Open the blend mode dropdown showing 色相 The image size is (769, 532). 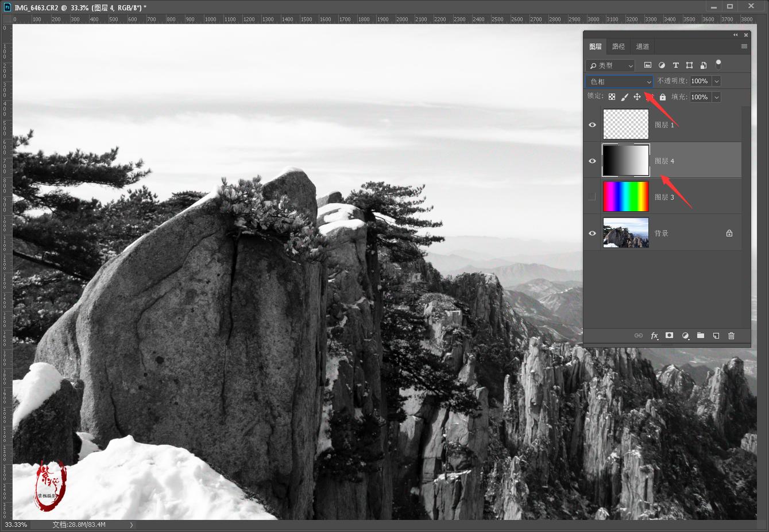pyautogui.click(x=619, y=81)
